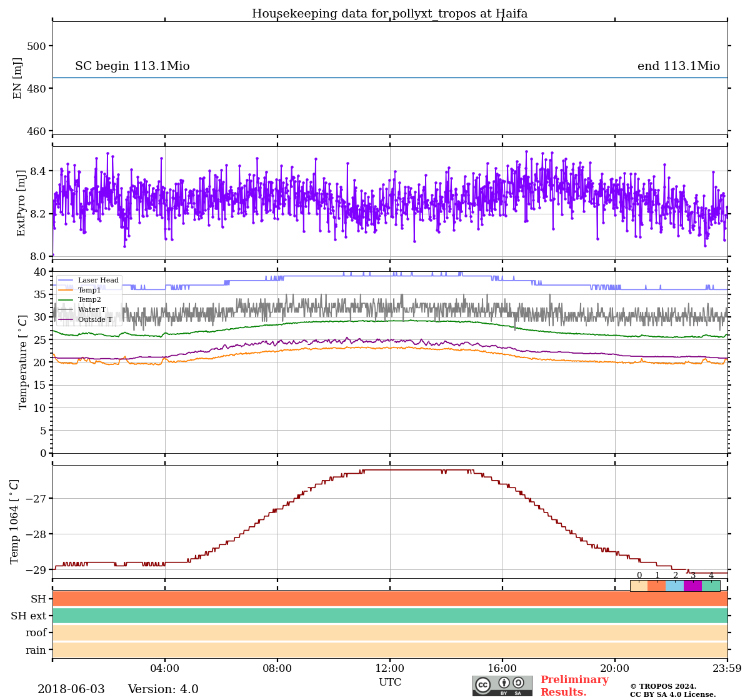750x700 pixels.
Task: Click the 'ExtPyro [mJ]' axis label
Action: tap(21, 202)
